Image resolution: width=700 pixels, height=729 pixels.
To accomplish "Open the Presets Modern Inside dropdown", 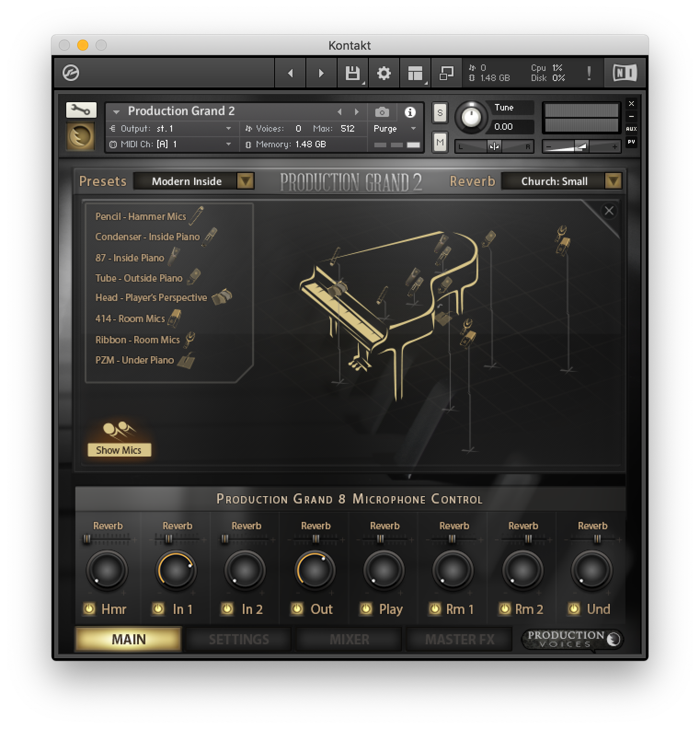I will point(194,181).
